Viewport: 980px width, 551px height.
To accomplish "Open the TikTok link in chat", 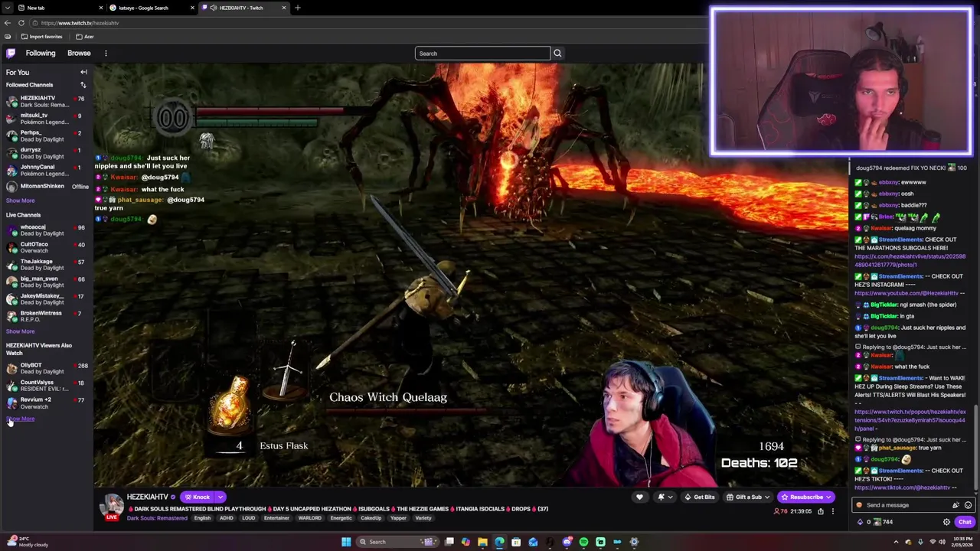I will (902, 487).
